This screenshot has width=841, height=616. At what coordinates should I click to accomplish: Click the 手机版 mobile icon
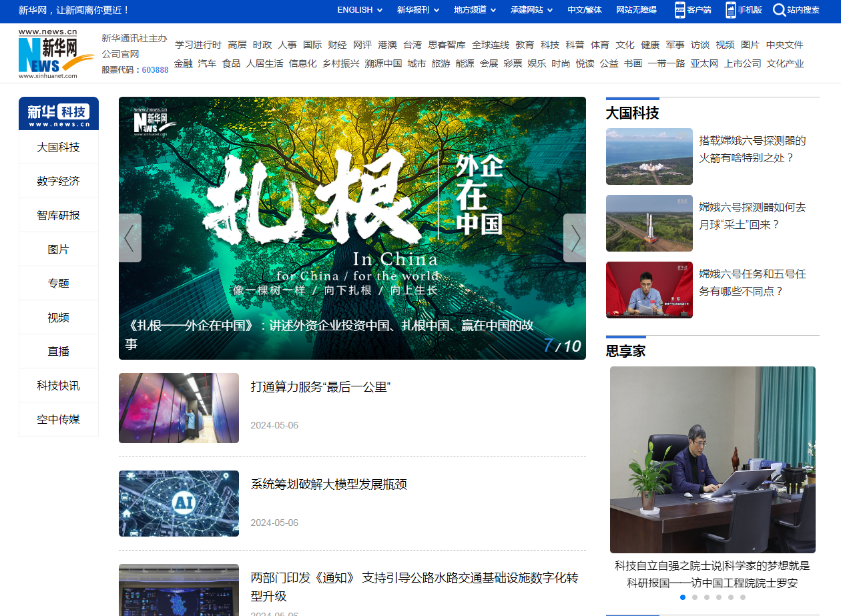click(x=731, y=10)
